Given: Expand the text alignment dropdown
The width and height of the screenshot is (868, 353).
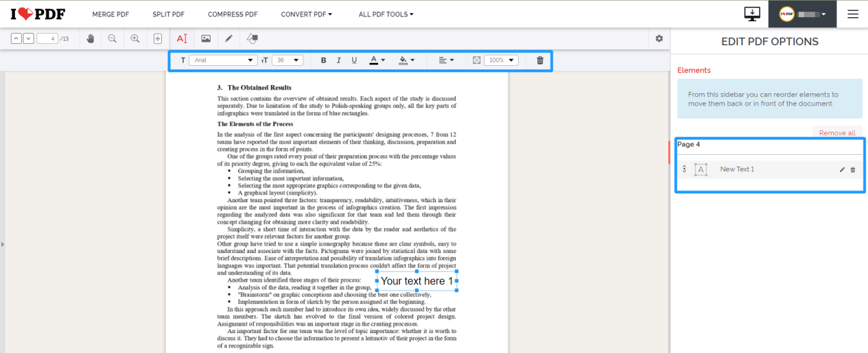Looking at the screenshot, I should tap(446, 60).
